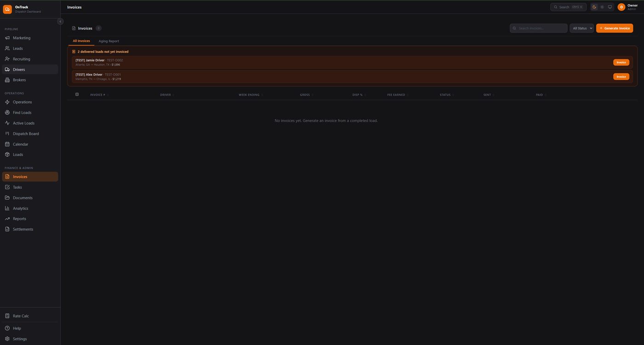Collapse the sidebar with the chevron button
Screen dimensions: 644x345
[x=60, y=22]
